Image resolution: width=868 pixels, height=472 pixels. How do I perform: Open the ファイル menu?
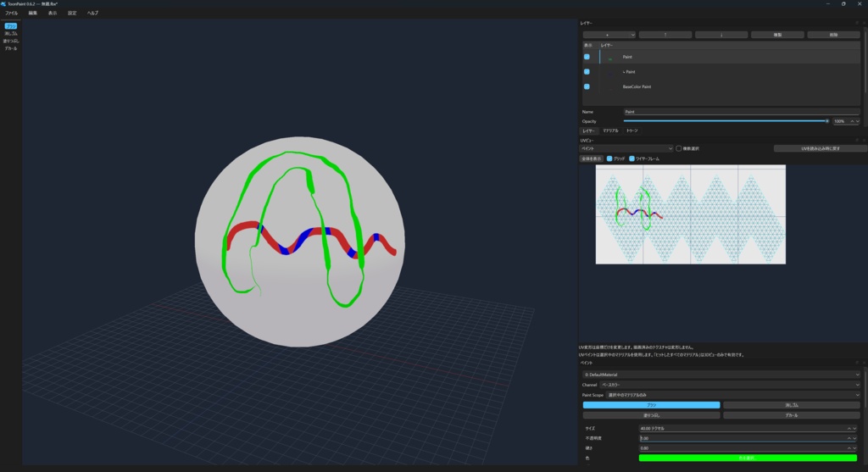pyautogui.click(x=11, y=13)
